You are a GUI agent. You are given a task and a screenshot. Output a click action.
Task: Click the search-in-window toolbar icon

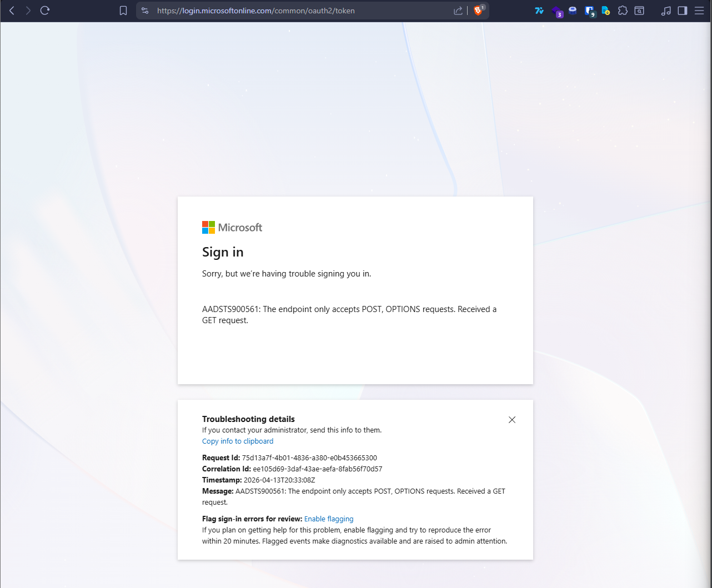click(639, 10)
